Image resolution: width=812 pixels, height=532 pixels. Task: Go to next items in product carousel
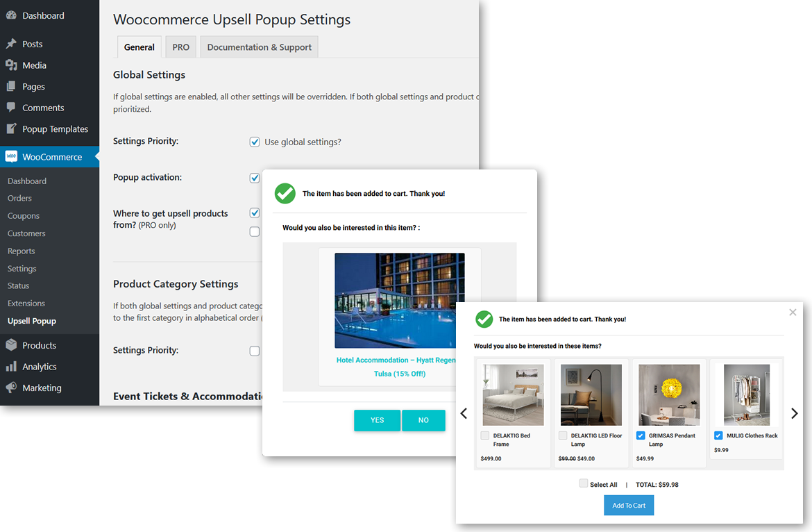point(795,413)
